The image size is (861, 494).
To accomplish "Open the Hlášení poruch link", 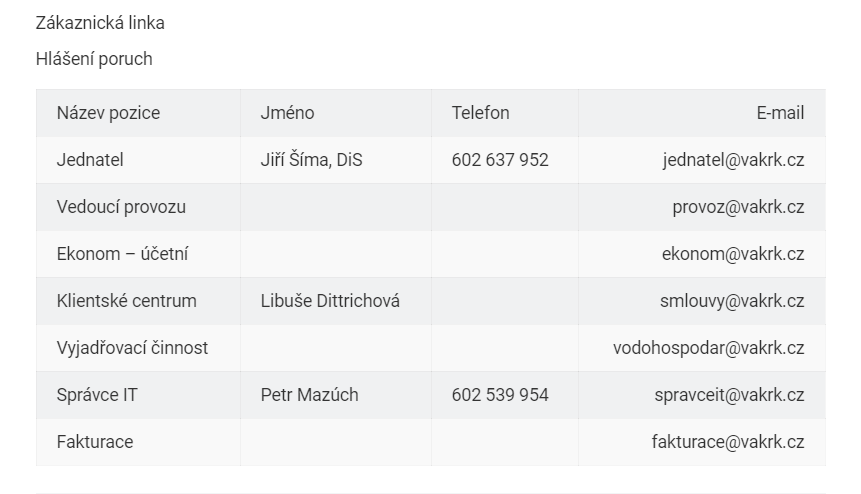I will tap(94, 59).
